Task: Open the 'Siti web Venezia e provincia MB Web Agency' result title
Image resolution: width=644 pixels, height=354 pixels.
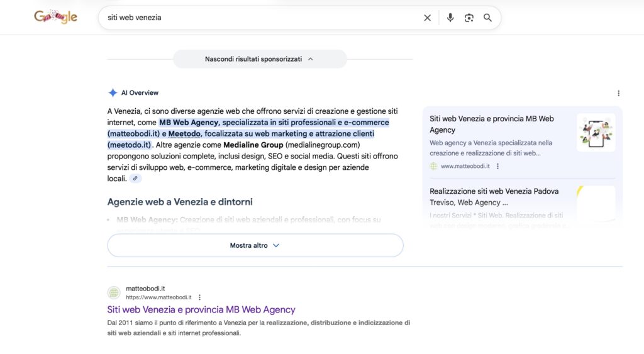Action: tap(201, 309)
